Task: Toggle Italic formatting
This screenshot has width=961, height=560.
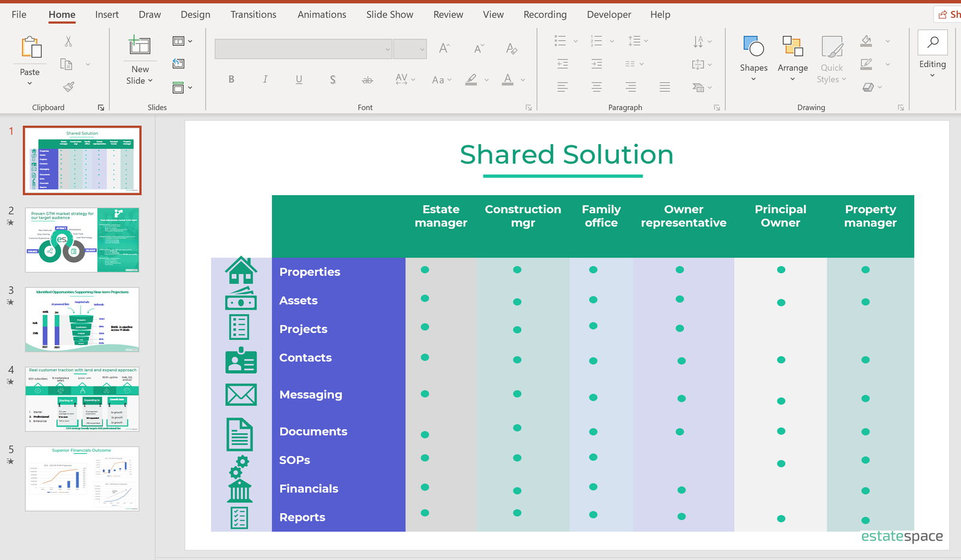Action: coord(265,79)
